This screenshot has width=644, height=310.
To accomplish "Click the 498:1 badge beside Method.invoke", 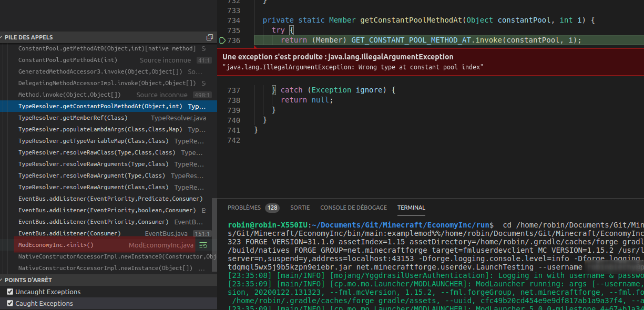I will 202,95.
